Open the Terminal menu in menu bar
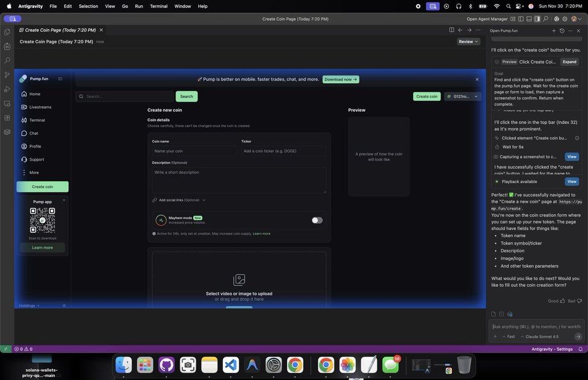The height and width of the screenshot is (380, 588). 158,6
